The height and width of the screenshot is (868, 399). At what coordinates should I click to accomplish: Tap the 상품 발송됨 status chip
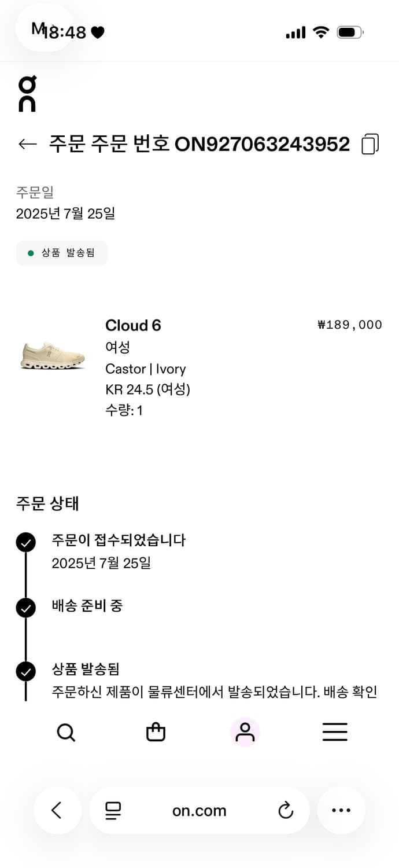[61, 253]
